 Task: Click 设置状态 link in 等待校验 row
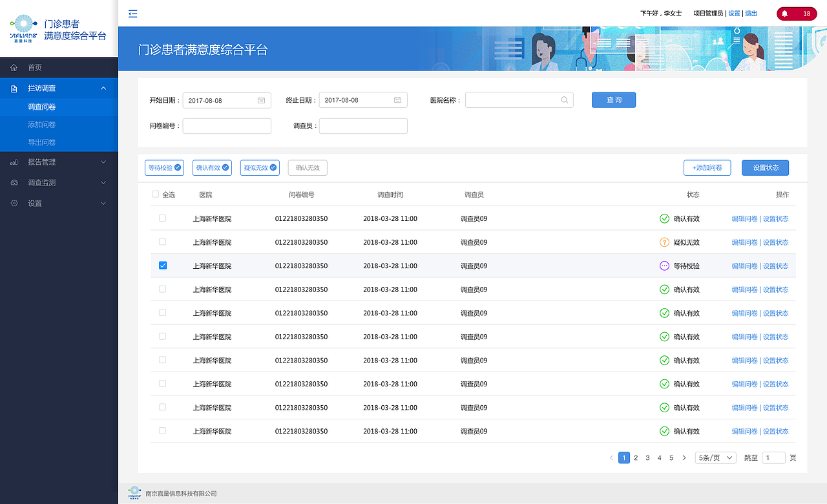tap(776, 266)
